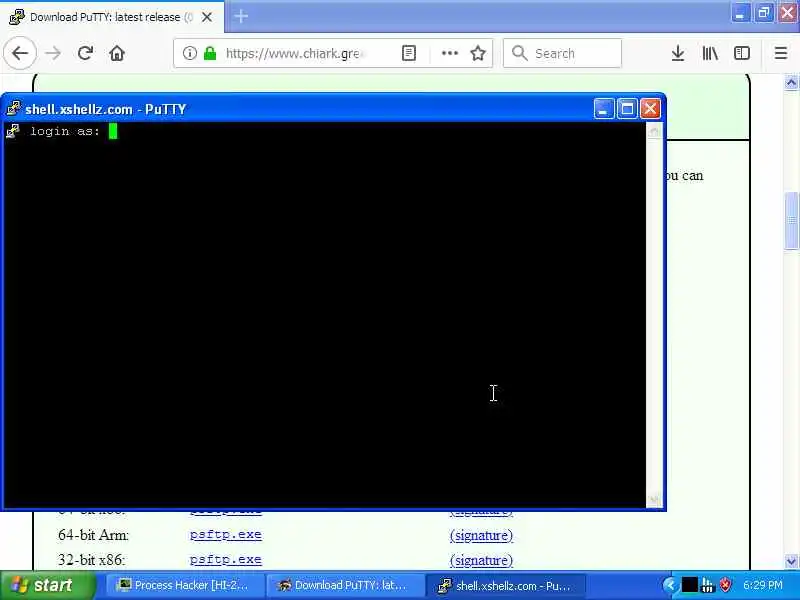800x600 pixels.
Task: Click the Firefox page scrollbar thumb
Action: pos(791,220)
